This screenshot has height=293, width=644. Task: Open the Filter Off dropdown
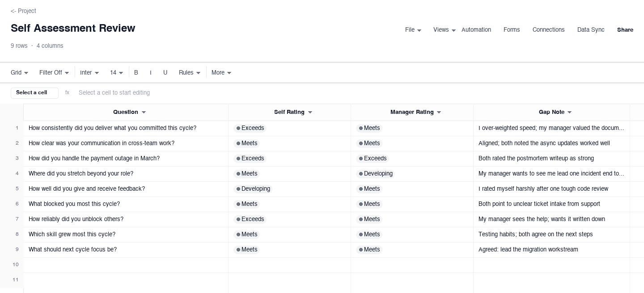[54, 73]
